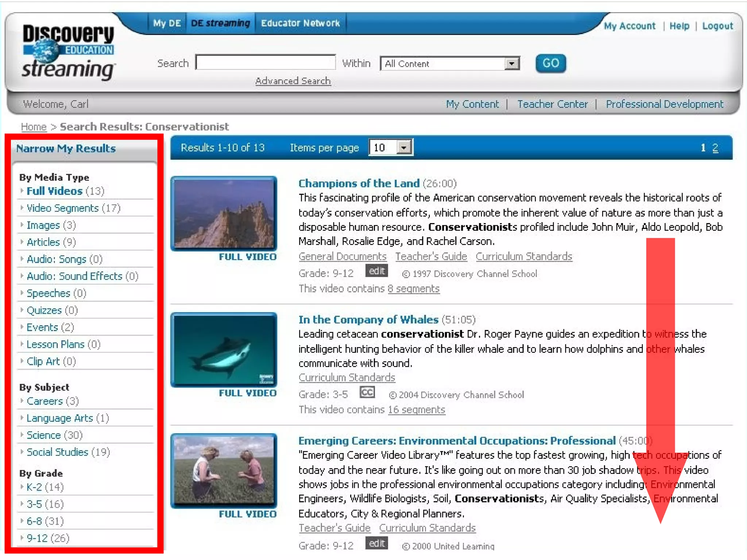Open the 16 segments link

pos(416,409)
